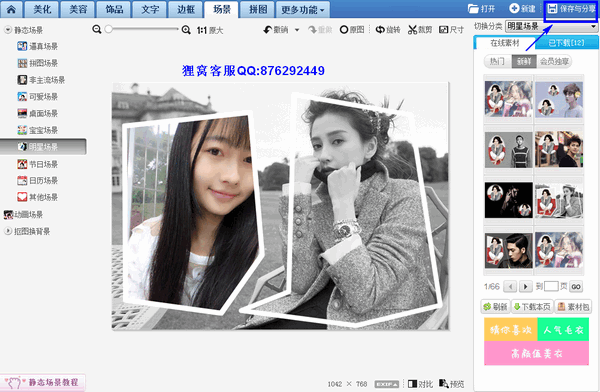The width and height of the screenshot is (600, 392).
Task: Click the 对比 compare icon
Action: [420, 384]
